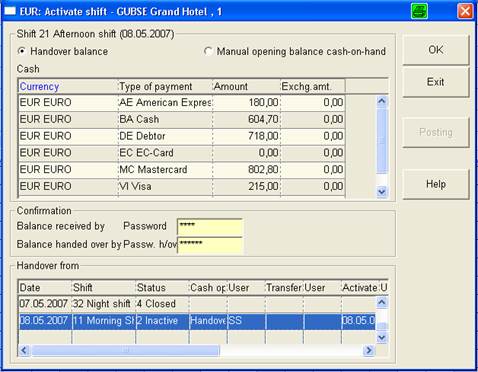Viewport: 478px width, 372px height.
Task: Click the Exchg.amt. column header
Action: 313,86
